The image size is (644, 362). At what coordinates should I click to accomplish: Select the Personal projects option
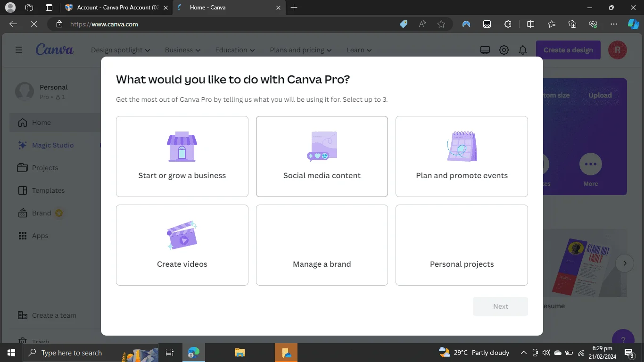point(462,245)
